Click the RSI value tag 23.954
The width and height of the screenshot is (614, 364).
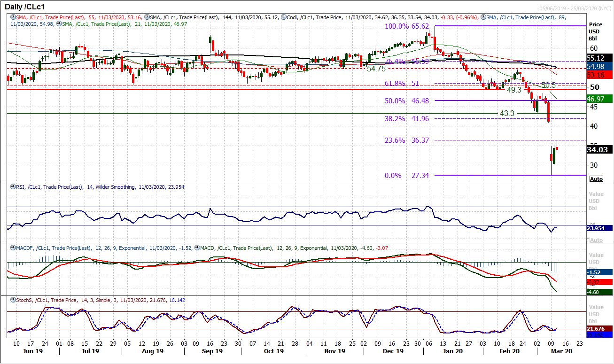pos(598,228)
